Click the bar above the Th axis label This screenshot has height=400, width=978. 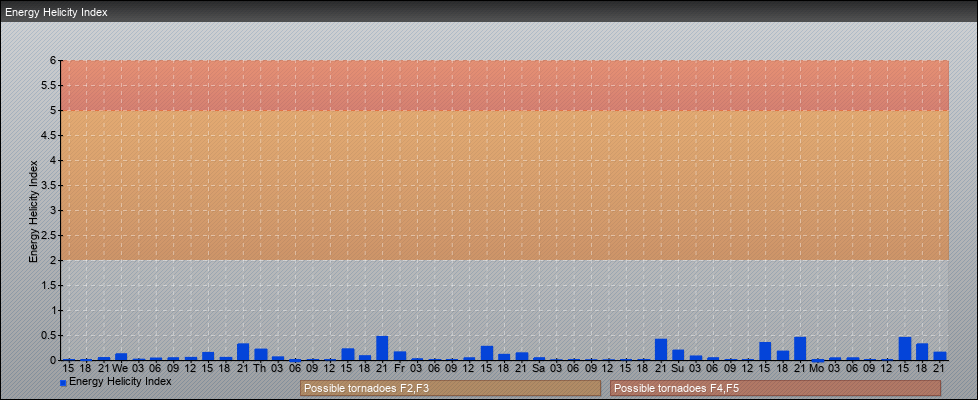261,354
